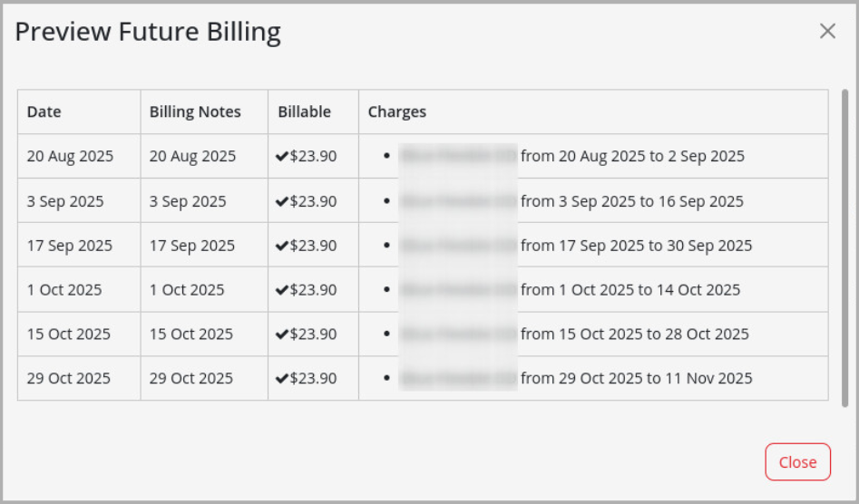859x504 pixels.
Task: Select the 20 Aug 2025 date cell
Action: click(x=70, y=156)
